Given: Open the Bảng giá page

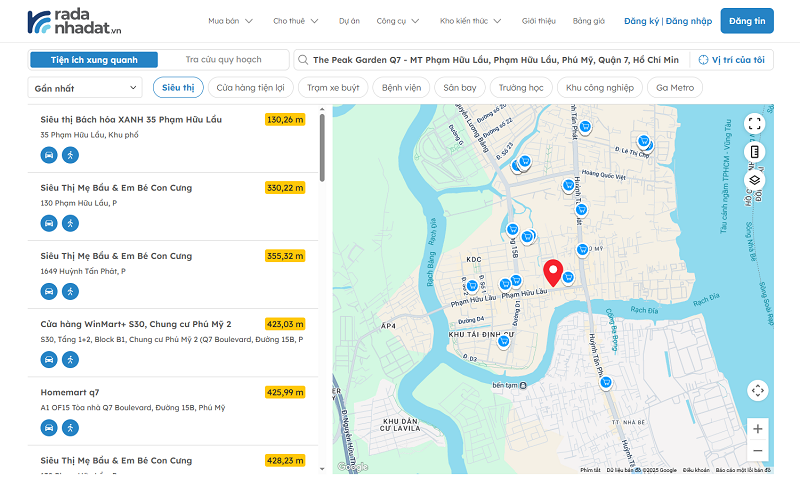Looking at the screenshot, I should pos(588,21).
